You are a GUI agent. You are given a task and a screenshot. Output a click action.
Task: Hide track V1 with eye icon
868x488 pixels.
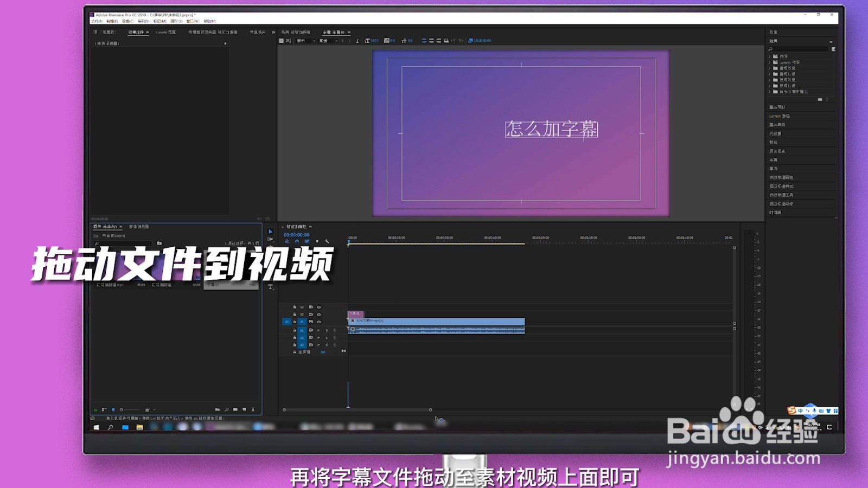[319, 322]
